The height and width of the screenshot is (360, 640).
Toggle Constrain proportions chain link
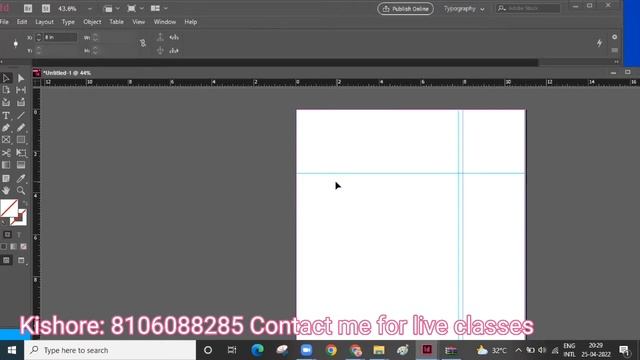(143, 43)
